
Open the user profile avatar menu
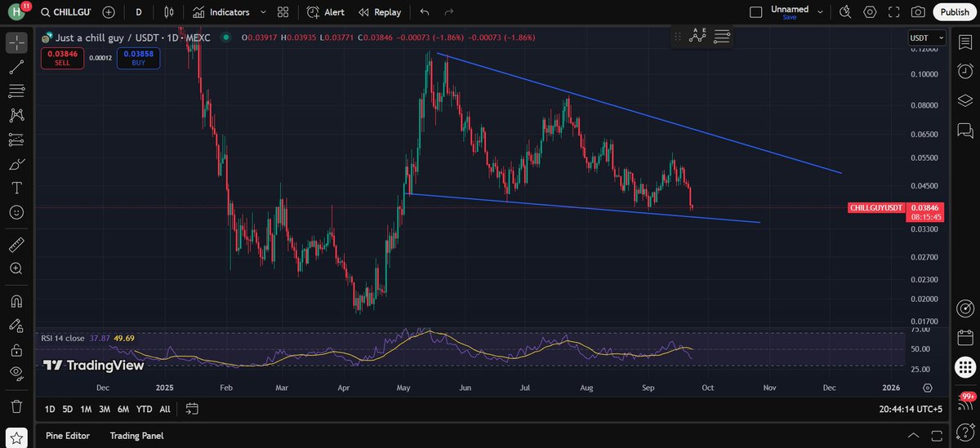click(x=16, y=12)
